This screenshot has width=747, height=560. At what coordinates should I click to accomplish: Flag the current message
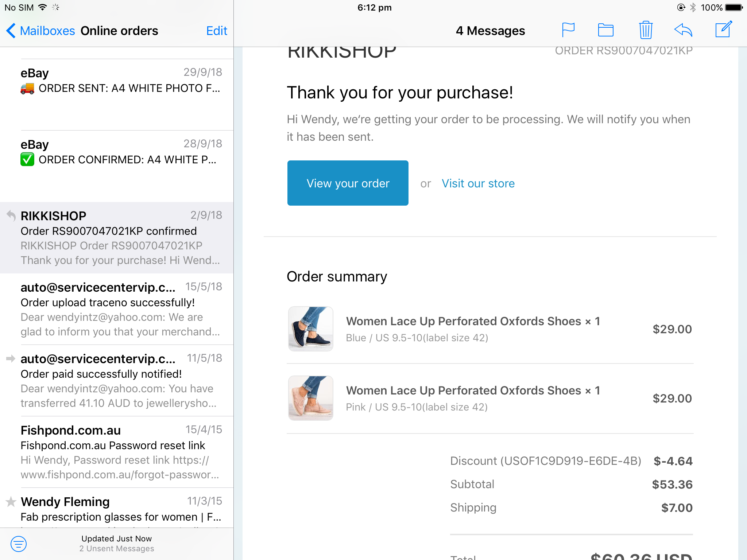pos(568,30)
